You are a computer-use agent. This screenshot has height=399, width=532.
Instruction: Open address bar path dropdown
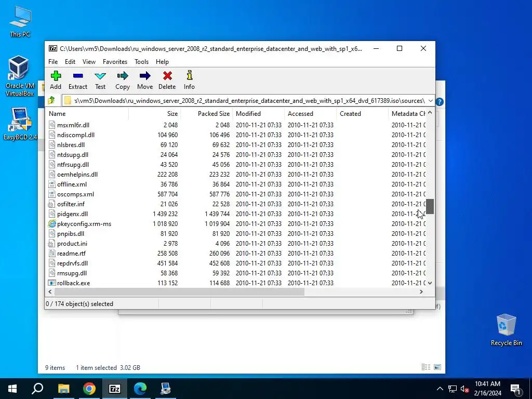(x=430, y=100)
